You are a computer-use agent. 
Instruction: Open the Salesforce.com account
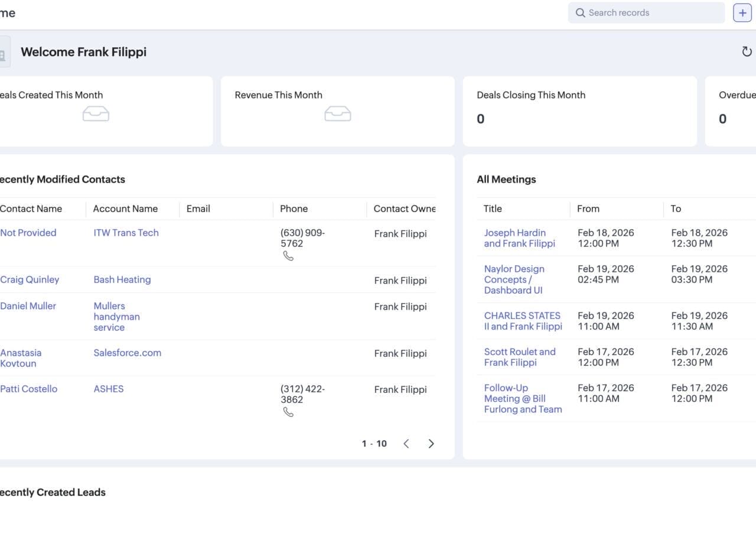coord(127,353)
